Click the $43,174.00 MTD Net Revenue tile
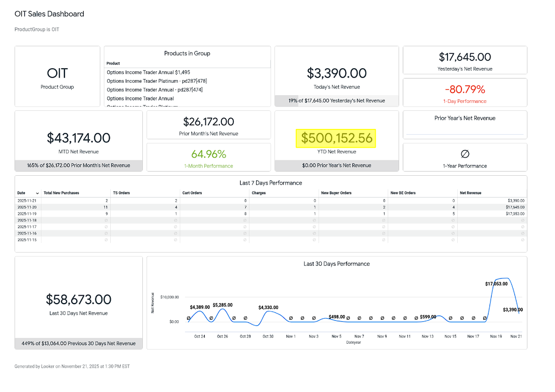The height and width of the screenshot is (392, 555). click(x=78, y=138)
